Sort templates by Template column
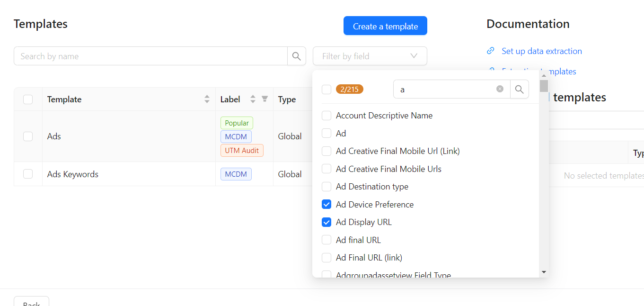Screen dimensions: 644x306 pos(207,99)
